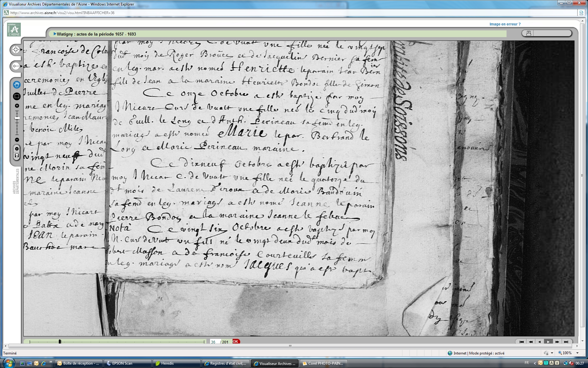The height and width of the screenshot is (368, 588).
Task: Open the browser zoom 100% dropdown
Action: pos(578,353)
